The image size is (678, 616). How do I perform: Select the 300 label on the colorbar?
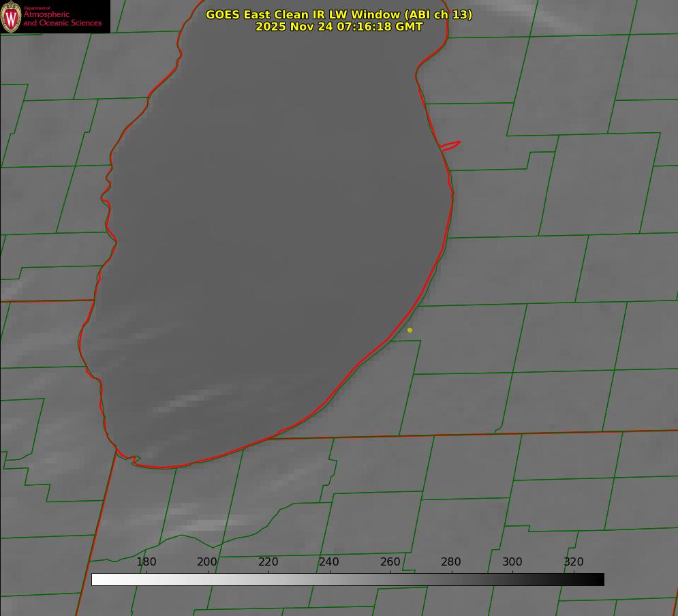(x=512, y=562)
